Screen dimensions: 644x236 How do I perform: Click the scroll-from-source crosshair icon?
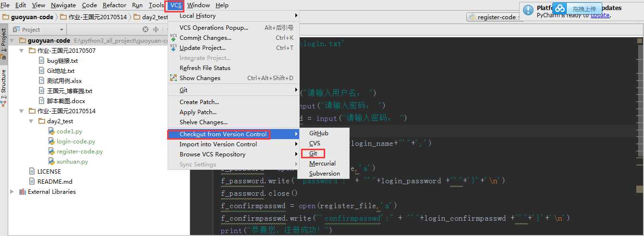click(146, 29)
